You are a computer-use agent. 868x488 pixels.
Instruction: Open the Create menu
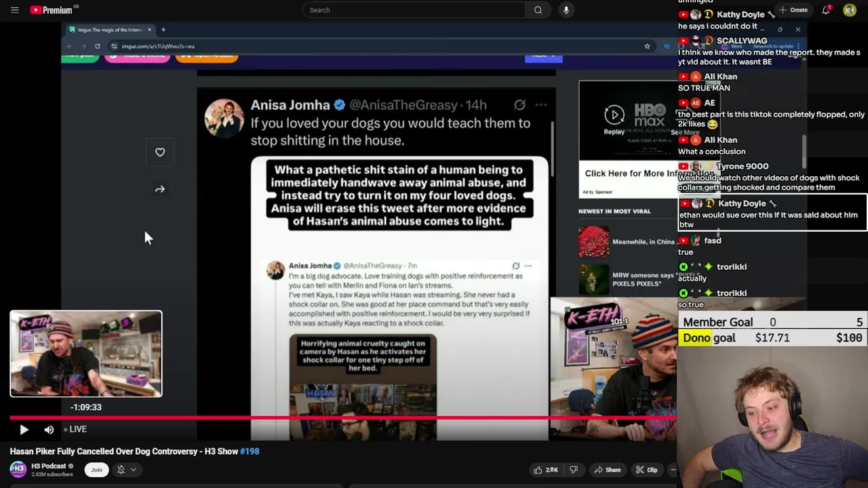793,10
